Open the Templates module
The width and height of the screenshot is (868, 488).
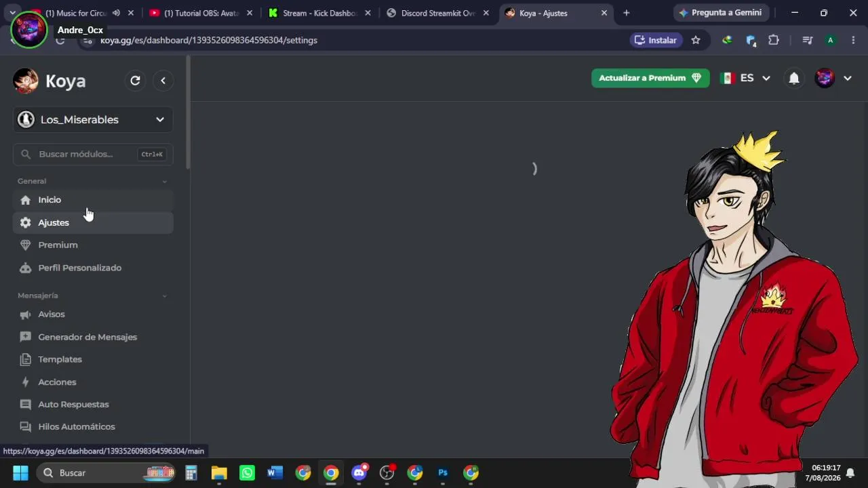[93, 359]
